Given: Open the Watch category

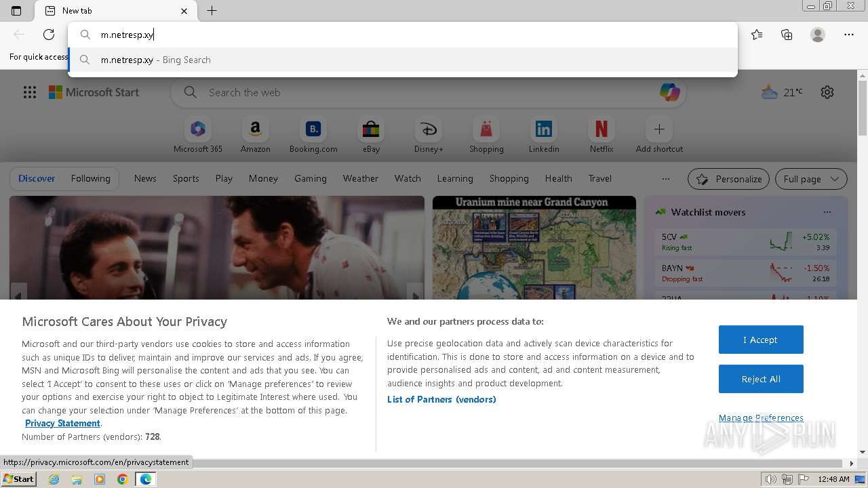Looking at the screenshot, I should pos(408,178).
